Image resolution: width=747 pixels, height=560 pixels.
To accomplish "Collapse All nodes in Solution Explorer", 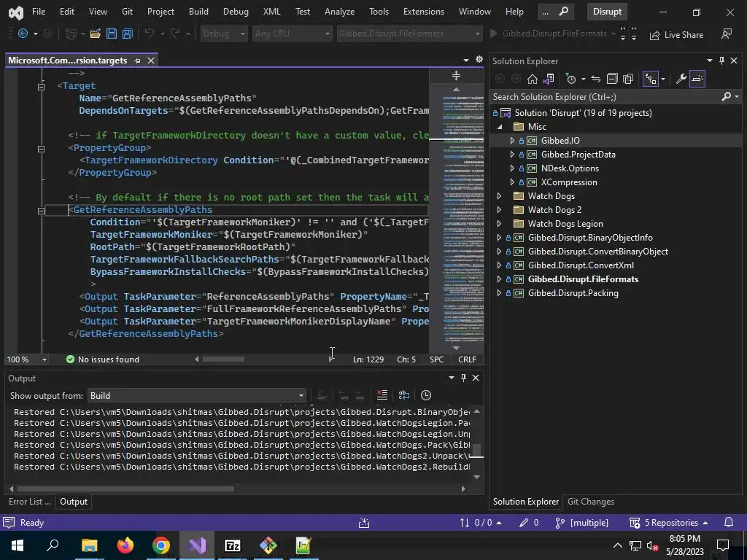I will coord(612,79).
